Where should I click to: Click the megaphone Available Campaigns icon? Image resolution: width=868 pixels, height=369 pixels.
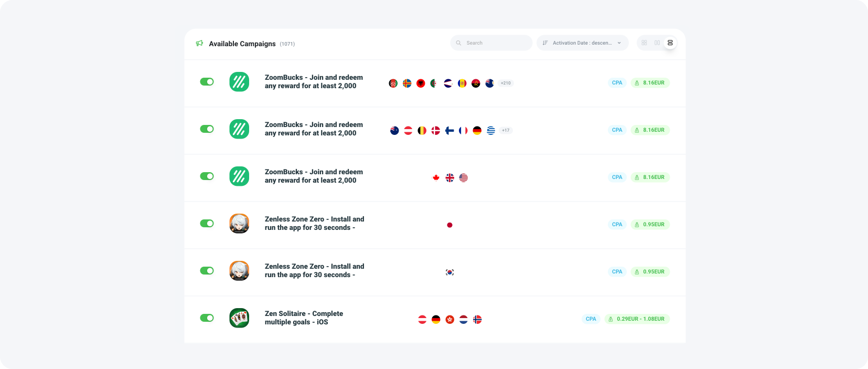point(199,44)
